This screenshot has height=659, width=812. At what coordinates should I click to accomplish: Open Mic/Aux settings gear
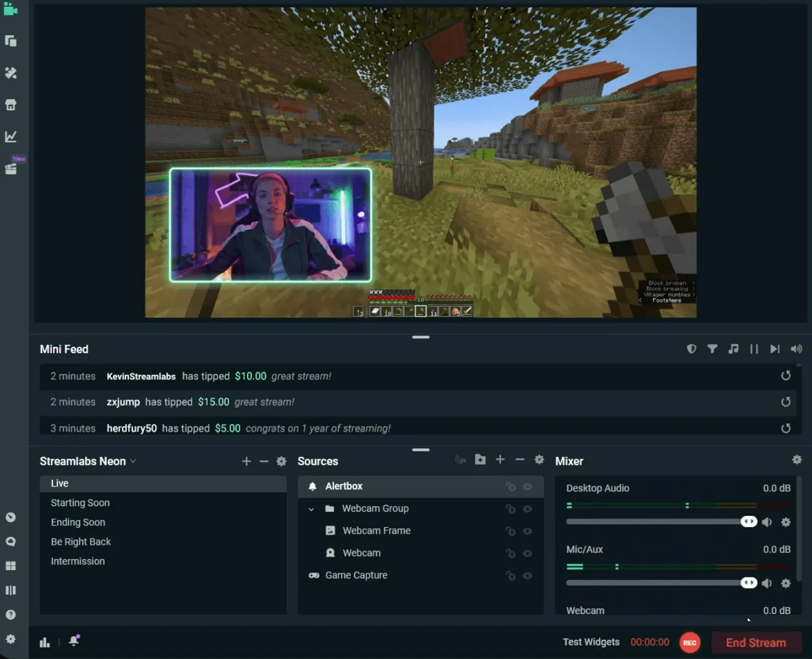(x=786, y=583)
